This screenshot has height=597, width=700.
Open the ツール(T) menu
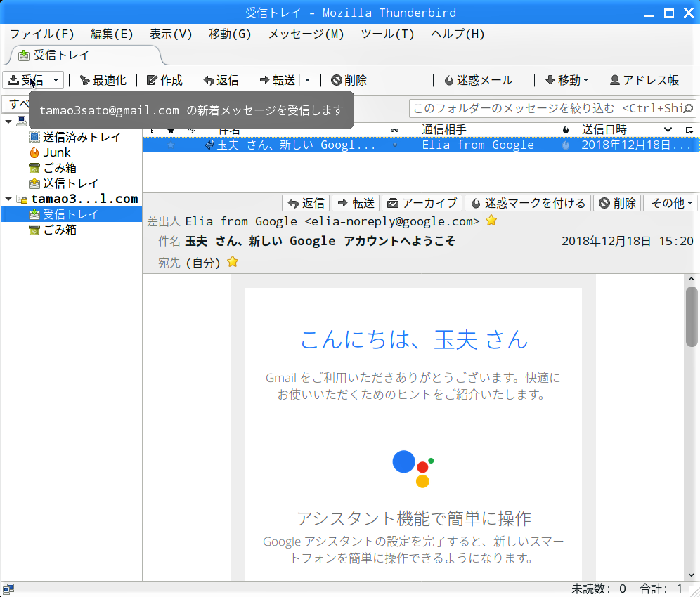click(387, 34)
